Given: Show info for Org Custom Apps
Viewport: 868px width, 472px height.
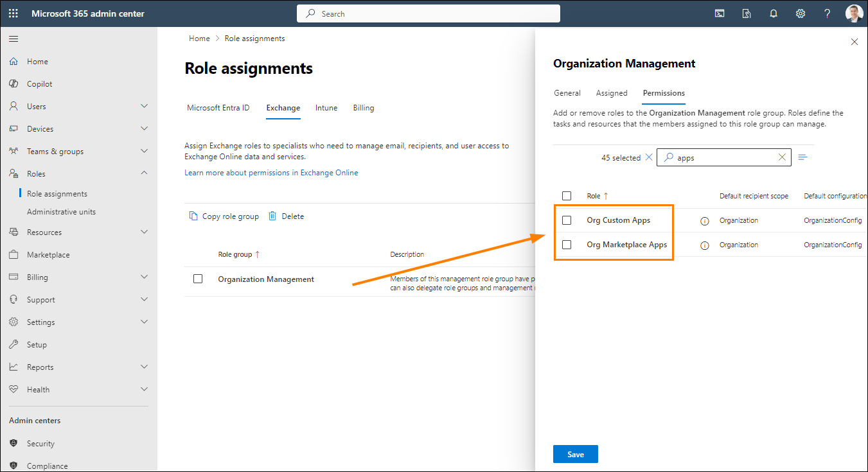Looking at the screenshot, I should tap(704, 221).
